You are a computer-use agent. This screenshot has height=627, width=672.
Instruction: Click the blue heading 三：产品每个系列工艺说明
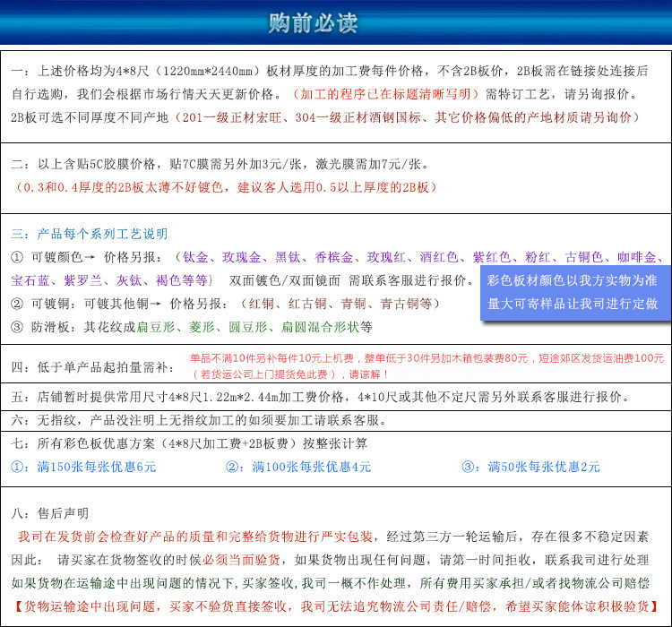point(89,234)
